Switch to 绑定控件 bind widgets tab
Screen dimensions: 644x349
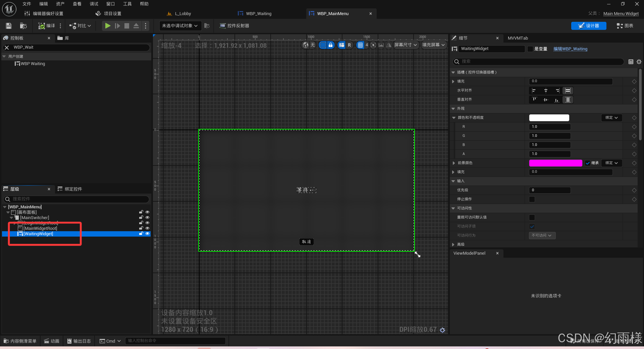(70, 189)
